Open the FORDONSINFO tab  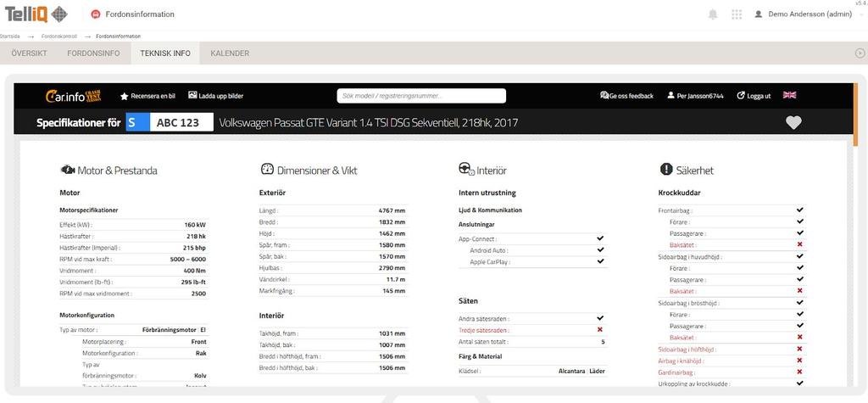pyautogui.click(x=93, y=53)
